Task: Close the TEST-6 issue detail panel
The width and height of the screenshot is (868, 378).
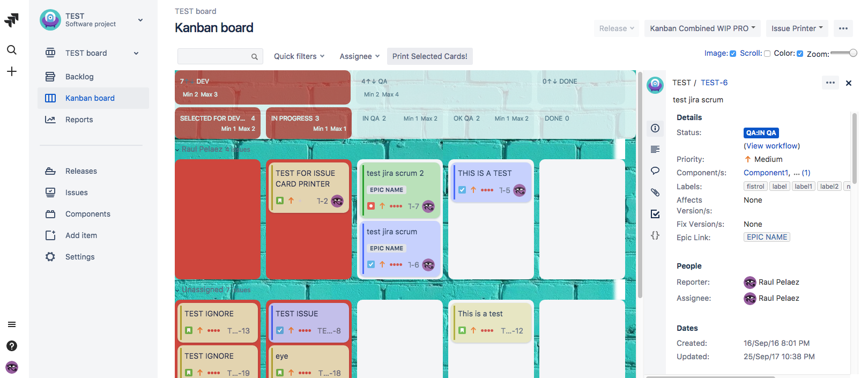Action: click(848, 83)
